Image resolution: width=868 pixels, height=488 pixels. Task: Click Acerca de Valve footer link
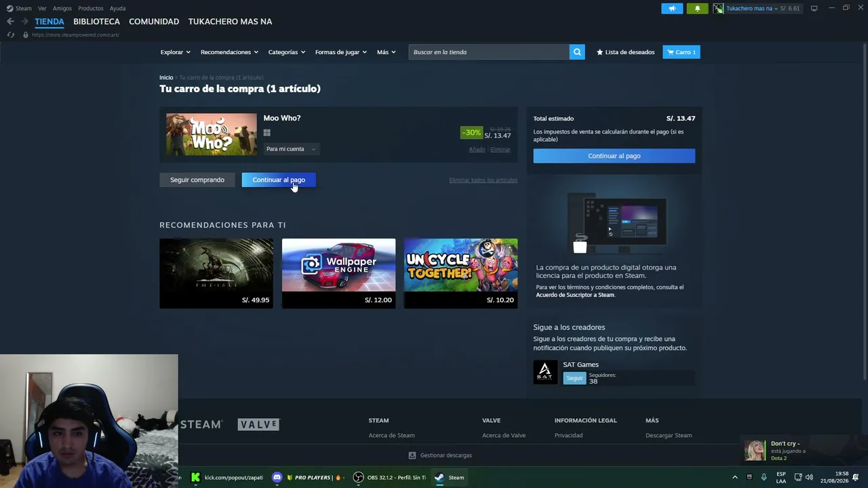coord(504,435)
